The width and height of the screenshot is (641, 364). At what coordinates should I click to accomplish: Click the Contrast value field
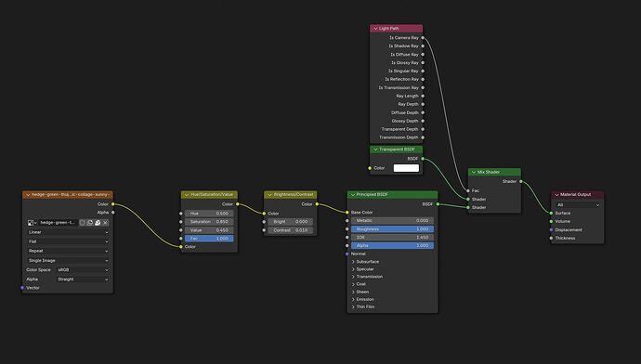pyautogui.click(x=290, y=230)
